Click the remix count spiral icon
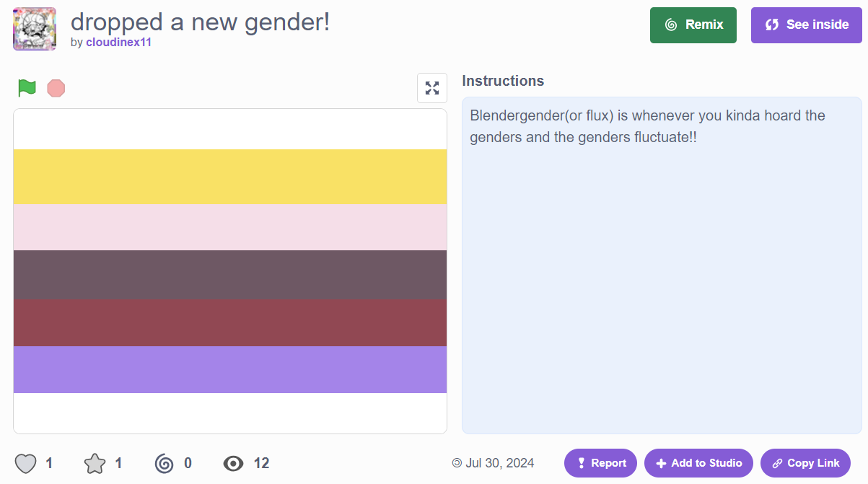The image size is (868, 484). (165, 463)
